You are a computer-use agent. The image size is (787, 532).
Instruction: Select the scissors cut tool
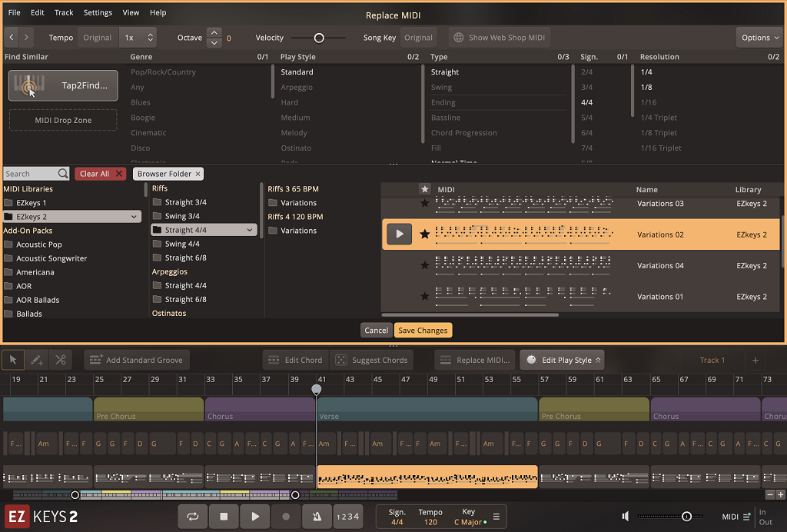pyautogui.click(x=60, y=360)
